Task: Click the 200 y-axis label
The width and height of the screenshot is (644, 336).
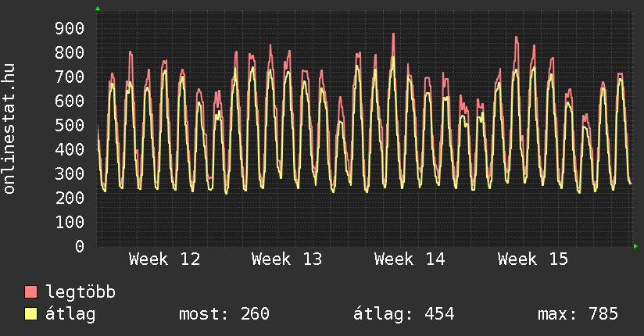Action: [70, 198]
